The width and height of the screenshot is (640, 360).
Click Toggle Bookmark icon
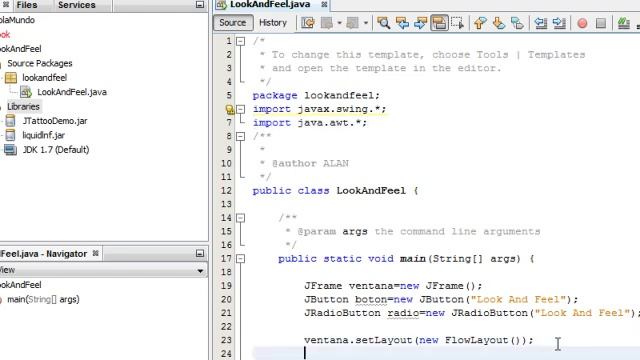pyautogui.click(x=517, y=23)
